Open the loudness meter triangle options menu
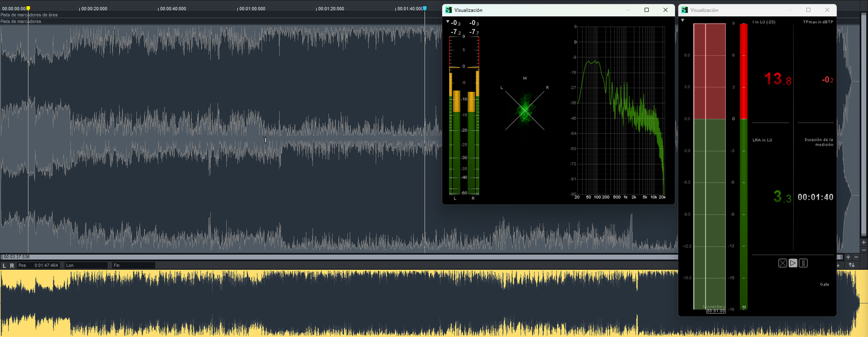The width and height of the screenshot is (868, 337). 682,20
